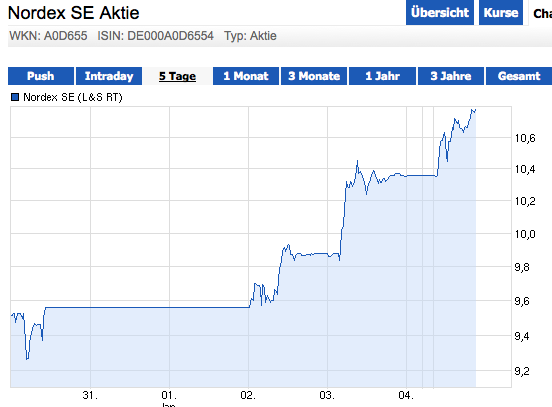Click the 9,6 price axis label

(x=522, y=301)
